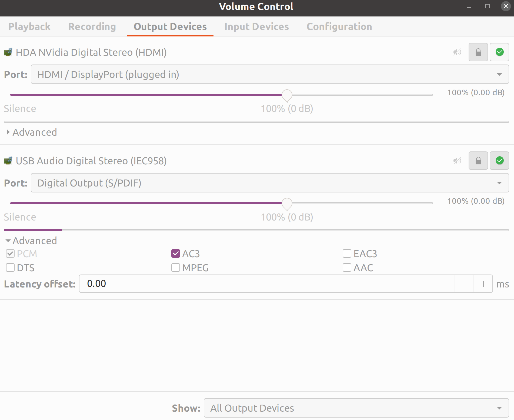Set USB Audio as fallback device

coord(499,161)
